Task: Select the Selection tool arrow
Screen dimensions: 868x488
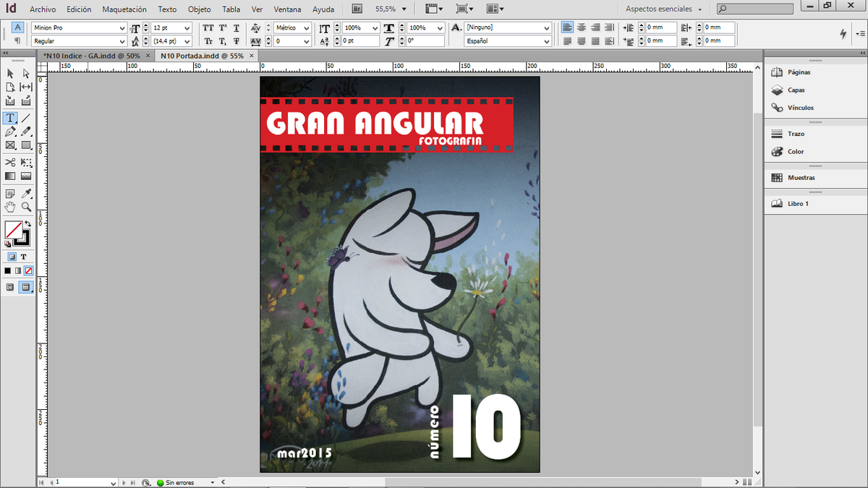Action: pyautogui.click(x=9, y=73)
